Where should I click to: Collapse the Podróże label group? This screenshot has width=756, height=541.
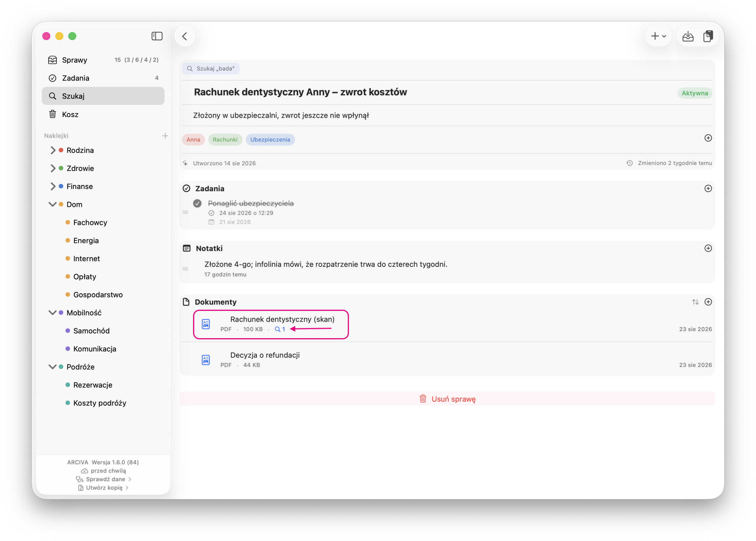pos(53,367)
